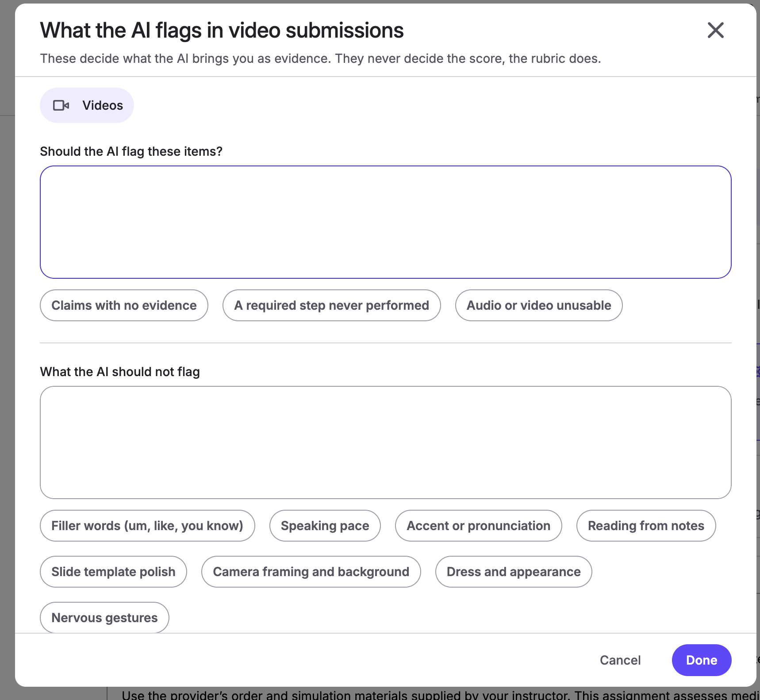Cancel the flag settings dialog
This screenshot has height=700, width=760.
coord(620,660)
